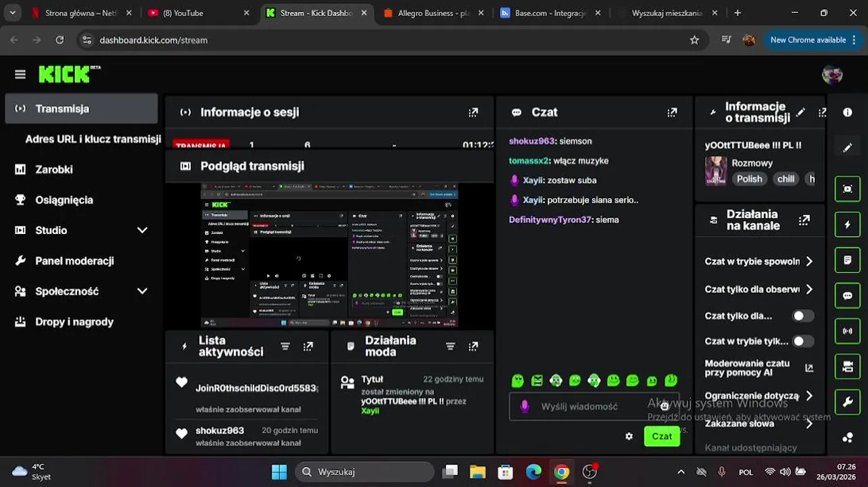Open chat settings gear beside the Czat button
Screen dimensions: 868x487
[x=629, y=436]
